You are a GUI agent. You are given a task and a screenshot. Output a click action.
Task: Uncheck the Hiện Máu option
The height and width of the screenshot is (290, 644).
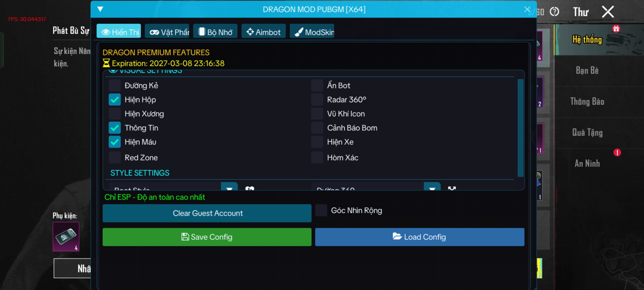(115, 142)
